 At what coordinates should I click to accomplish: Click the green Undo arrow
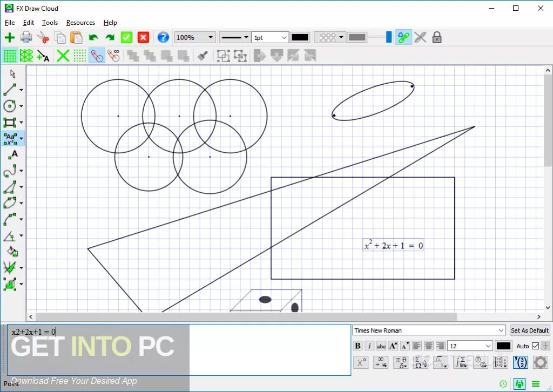[93, 37]
